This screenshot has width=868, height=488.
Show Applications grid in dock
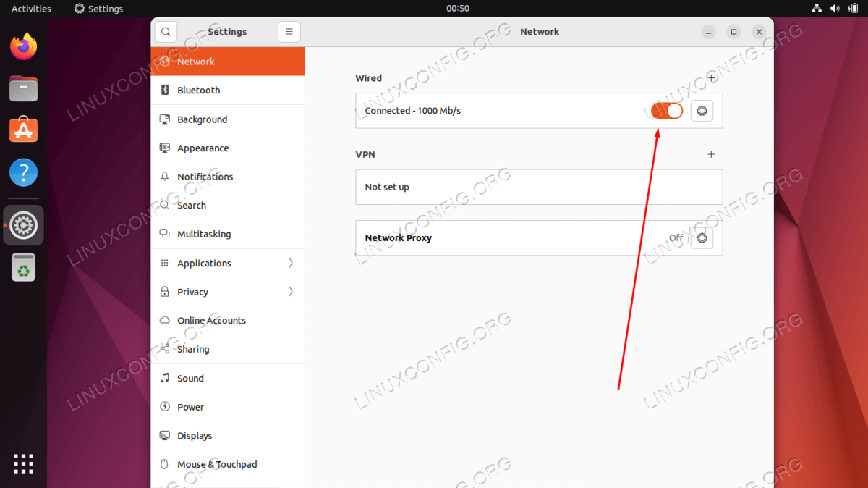[24, 463]
